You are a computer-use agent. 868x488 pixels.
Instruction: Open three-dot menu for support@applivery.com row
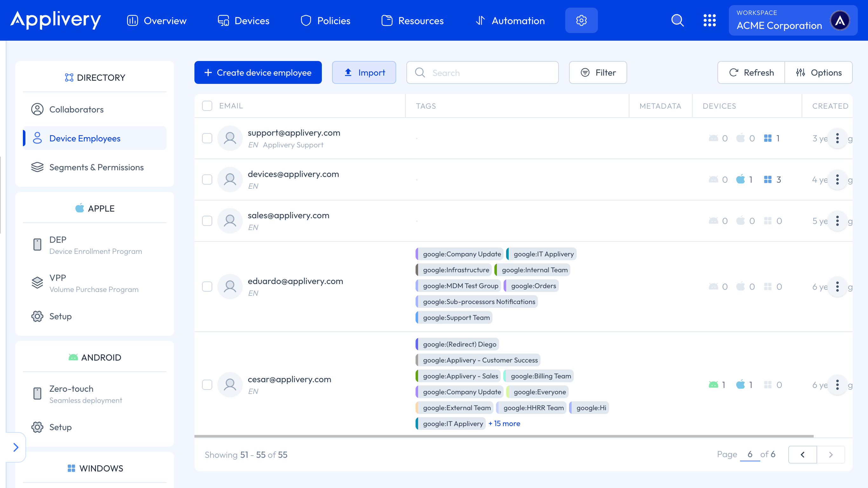pos(837,138)
